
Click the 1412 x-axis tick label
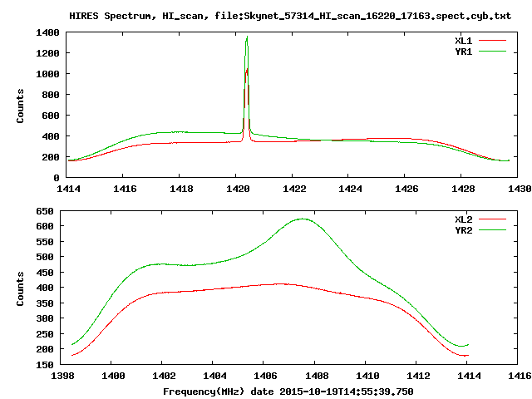[418, 376]
